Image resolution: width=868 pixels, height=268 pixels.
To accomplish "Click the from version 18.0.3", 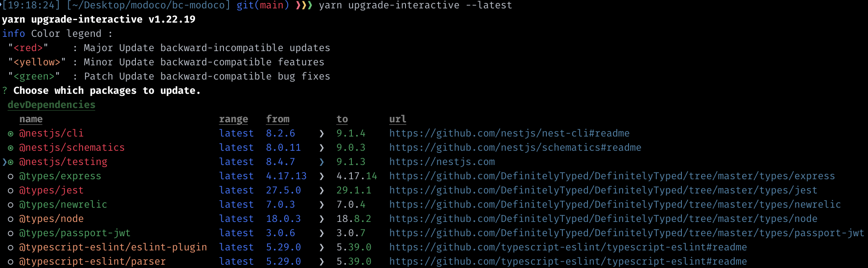I will tap(283, 219).
